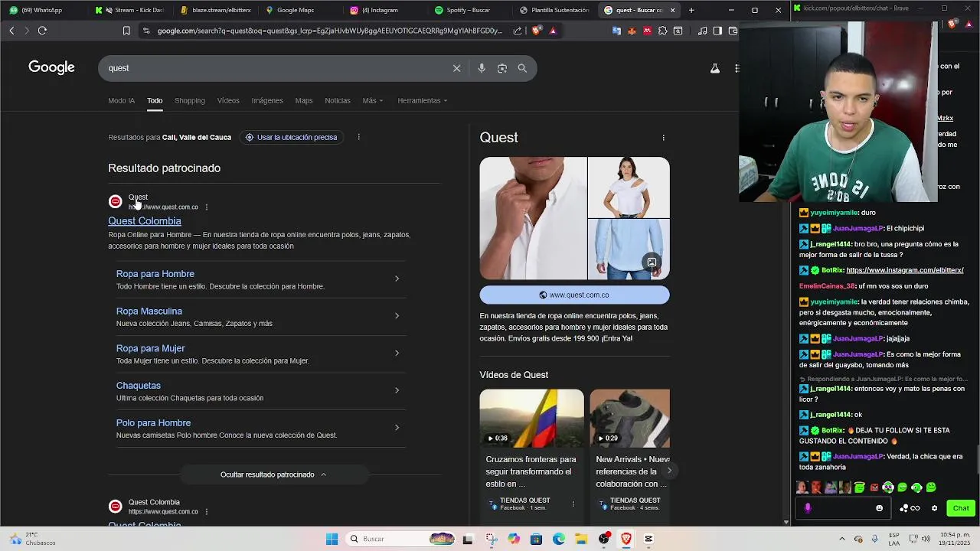The image size is (980, 551).
Task: Open media control music-note icon
Action: pos(703,31)
